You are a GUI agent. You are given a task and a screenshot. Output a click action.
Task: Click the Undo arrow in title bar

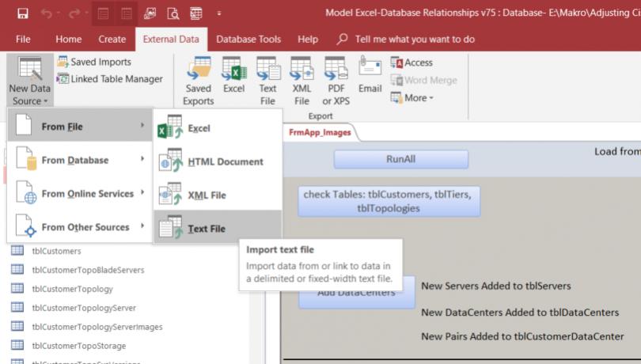pyautogui.click(x=46, y=13)
